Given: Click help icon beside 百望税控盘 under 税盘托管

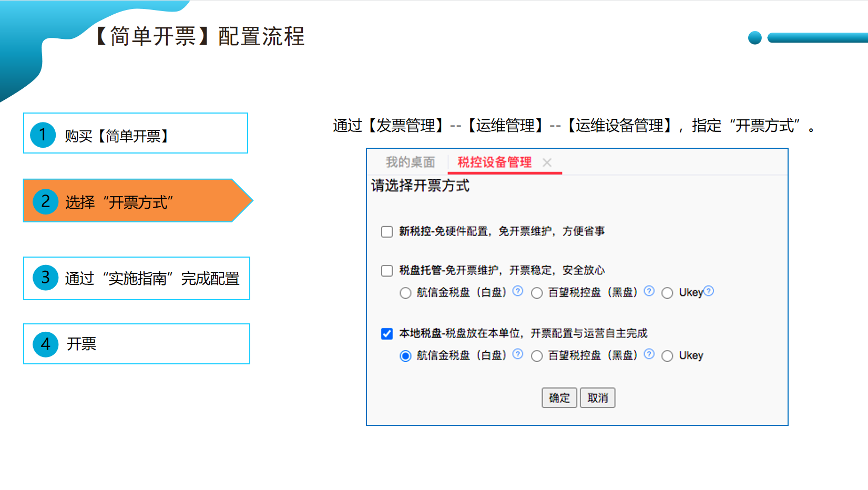Looking at the screenshot, I should [x=649, y=291].
